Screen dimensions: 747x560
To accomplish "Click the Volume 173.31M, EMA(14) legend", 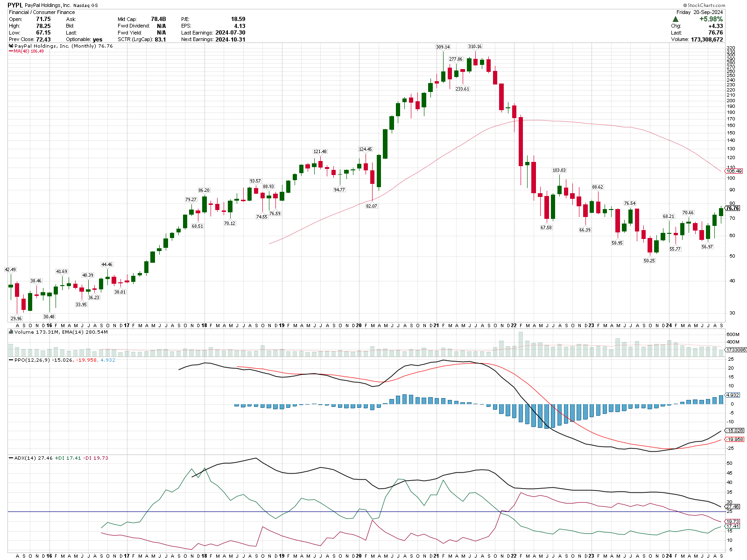I will (x=58, y=332).
